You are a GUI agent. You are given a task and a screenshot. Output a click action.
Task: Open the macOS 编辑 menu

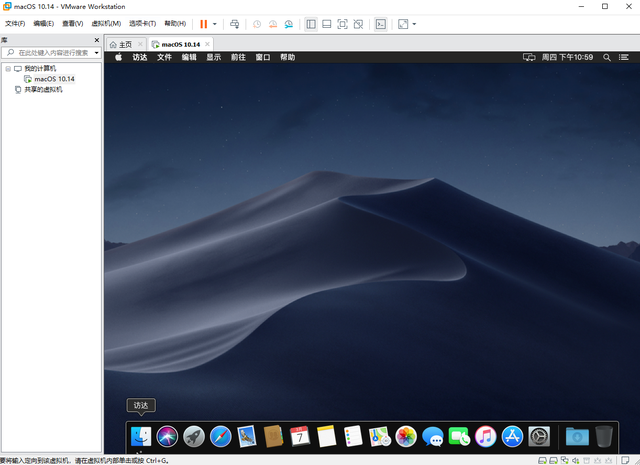click(x=189, y=57)
